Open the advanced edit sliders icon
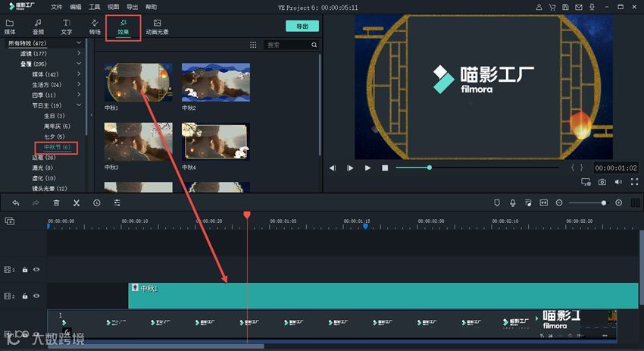The height and width of the screenshot is (351, 644). (117, 202)
